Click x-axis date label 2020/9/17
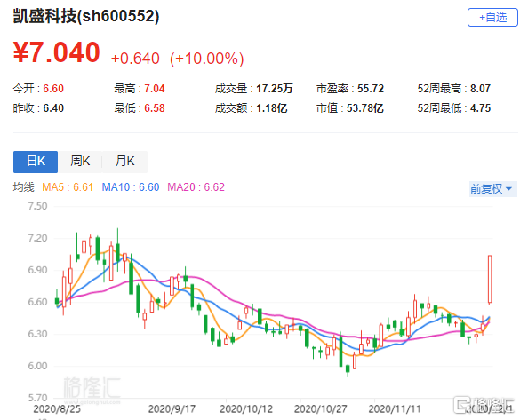520x420 pixels. (x=172, y=409)
